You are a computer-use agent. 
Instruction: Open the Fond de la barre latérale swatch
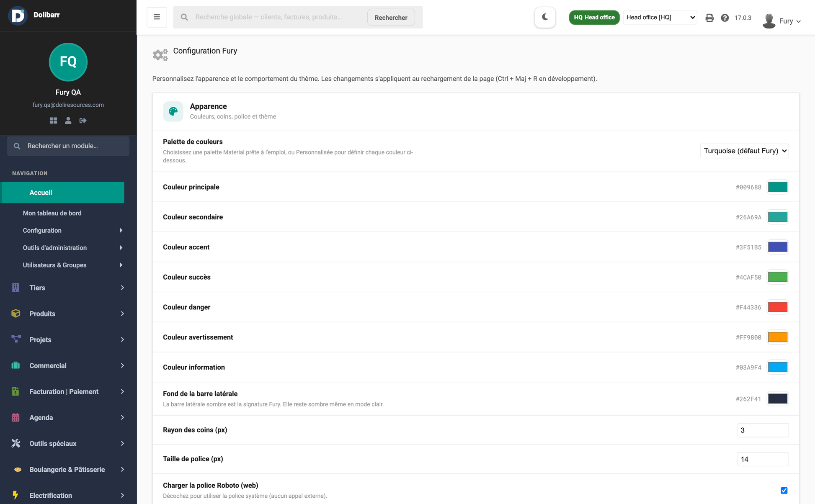778,399
